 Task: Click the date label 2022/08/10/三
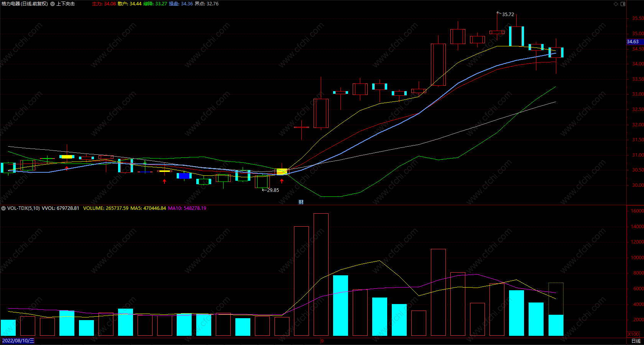click(x=18, y=341)
